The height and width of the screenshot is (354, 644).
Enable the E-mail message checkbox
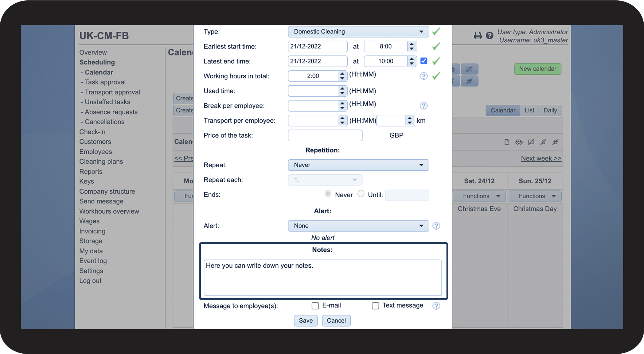(315, 306)
